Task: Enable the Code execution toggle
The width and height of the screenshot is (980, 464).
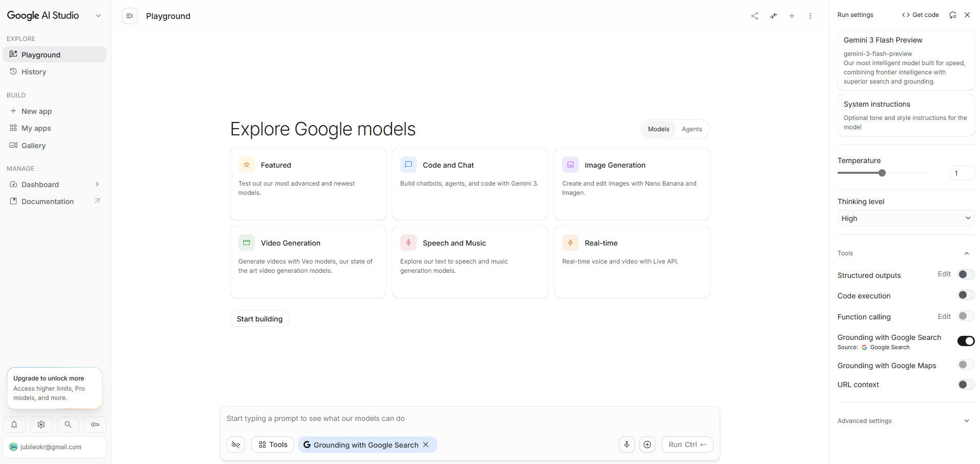Action: point(966,295)
